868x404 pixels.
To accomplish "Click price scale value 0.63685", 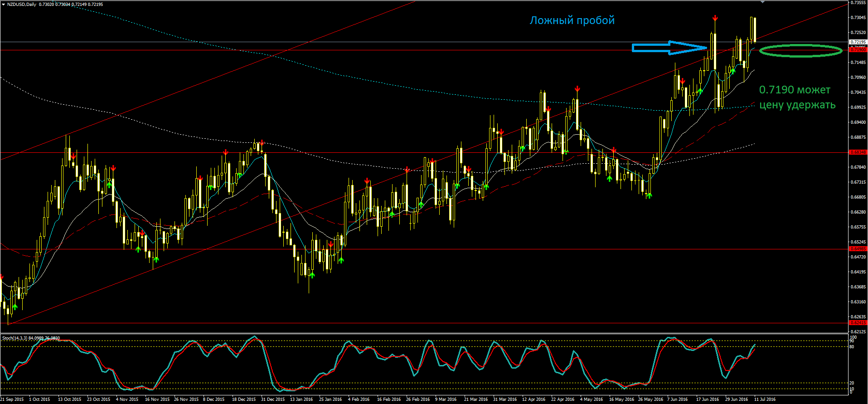I will [x=858, y=287].
